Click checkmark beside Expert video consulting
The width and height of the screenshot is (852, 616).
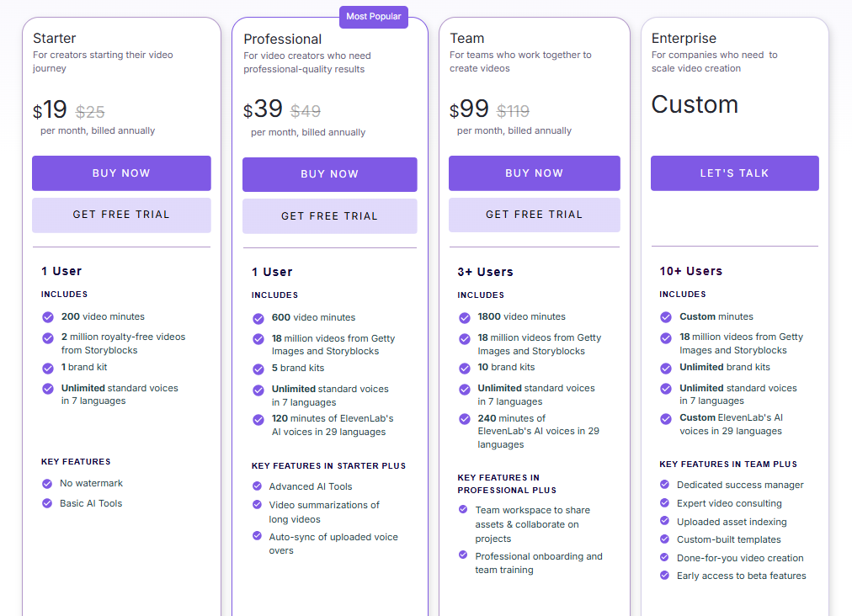pos(664,502)
